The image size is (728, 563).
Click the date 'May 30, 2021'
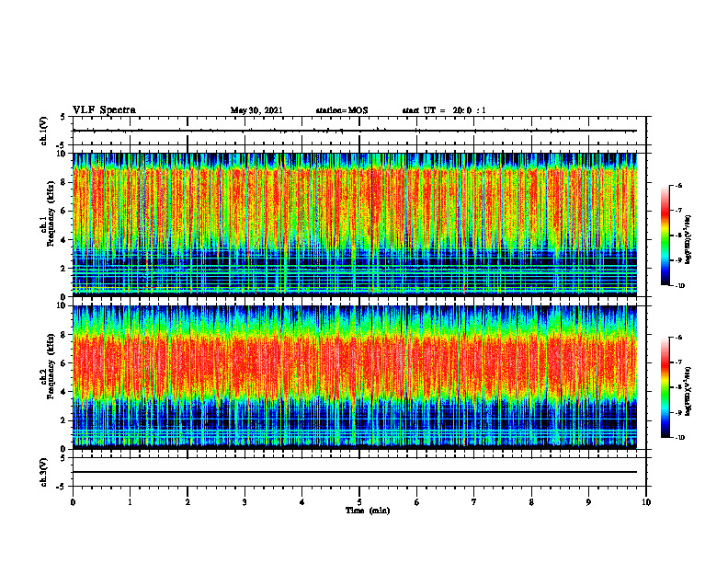[256, 110]
